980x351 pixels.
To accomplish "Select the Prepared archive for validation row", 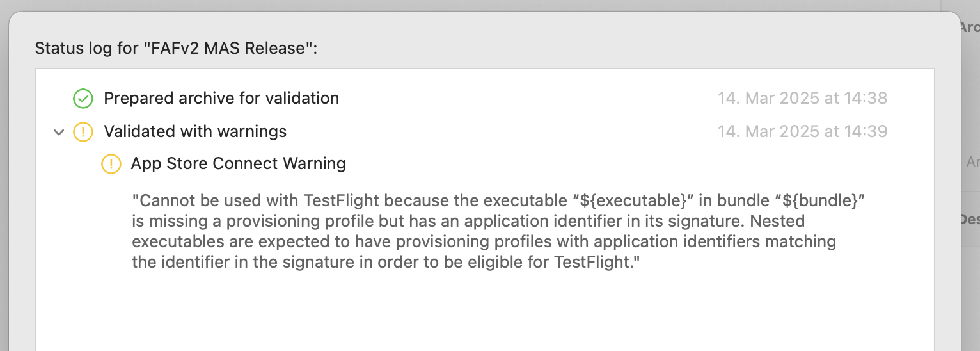I will (221, 99).
